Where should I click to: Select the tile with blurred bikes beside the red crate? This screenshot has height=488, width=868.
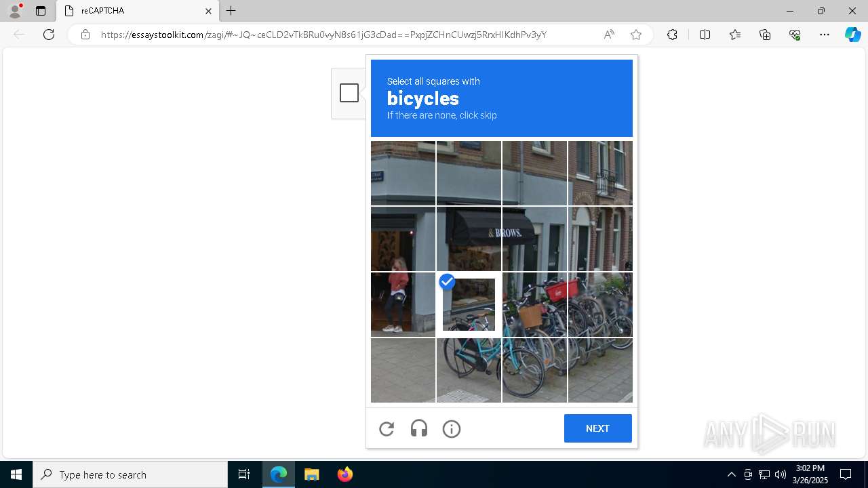click(600, 304)
